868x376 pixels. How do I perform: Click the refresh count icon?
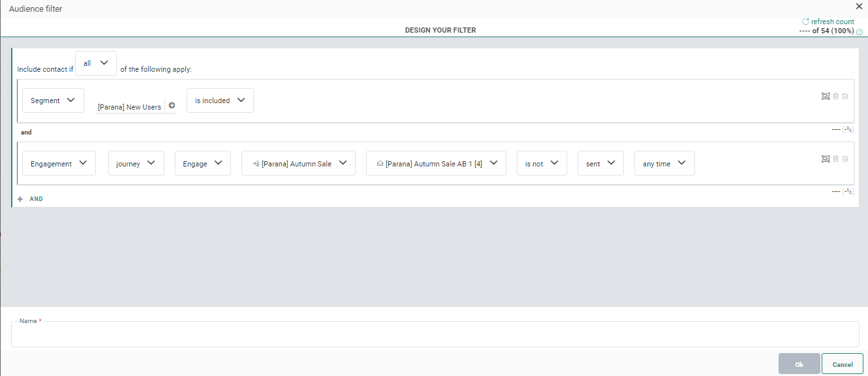pos(805,22)
